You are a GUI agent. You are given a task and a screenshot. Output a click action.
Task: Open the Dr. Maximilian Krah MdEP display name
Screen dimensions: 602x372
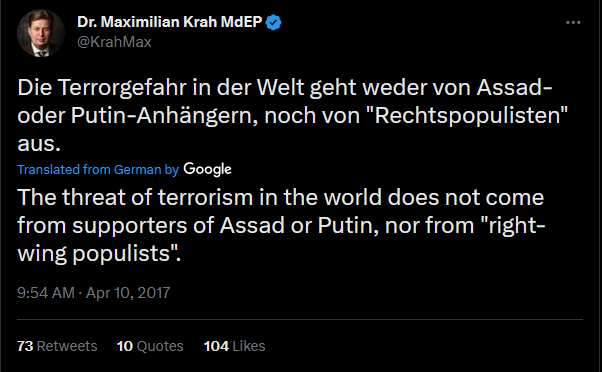point(169,22)
